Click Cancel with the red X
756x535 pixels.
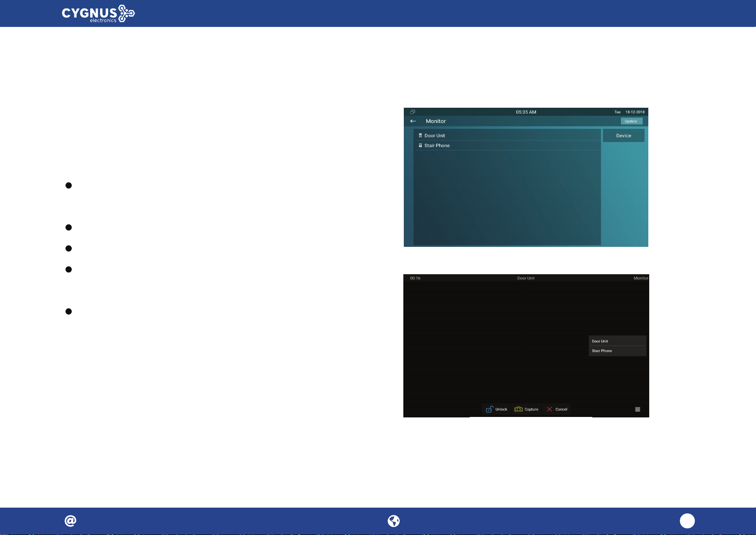click(x=557, y=409)
